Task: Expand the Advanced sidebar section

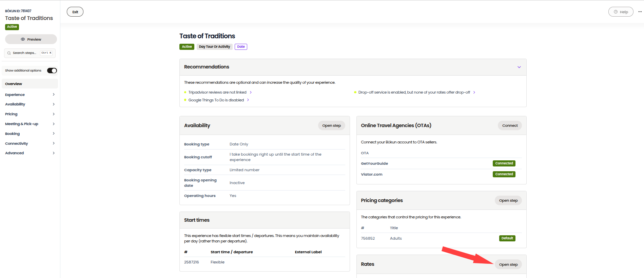Action: click(x=30, y=153)
